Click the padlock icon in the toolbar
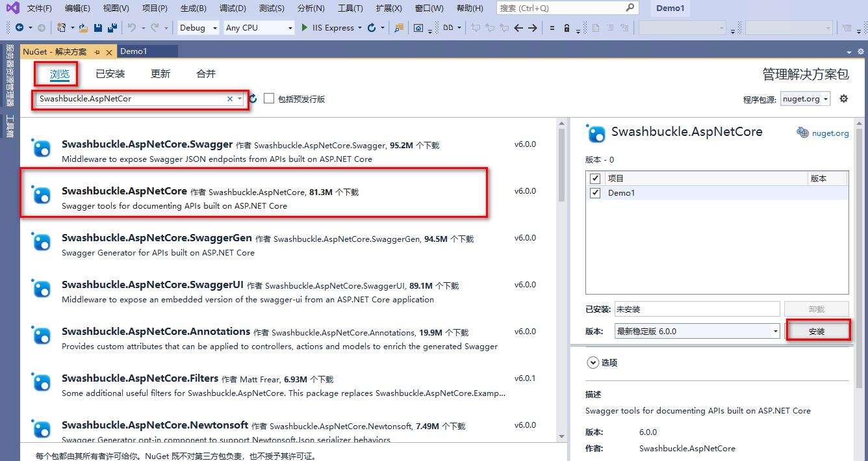Screen dimensions: 868x461 [567, 28]
